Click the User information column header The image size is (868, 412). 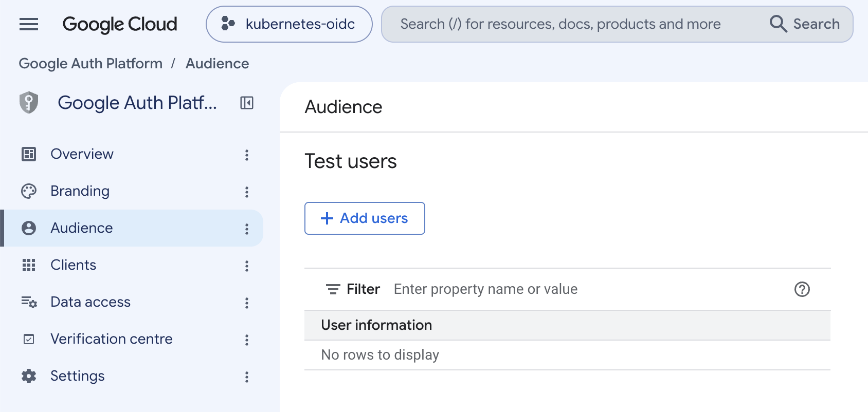pos(376,325)
